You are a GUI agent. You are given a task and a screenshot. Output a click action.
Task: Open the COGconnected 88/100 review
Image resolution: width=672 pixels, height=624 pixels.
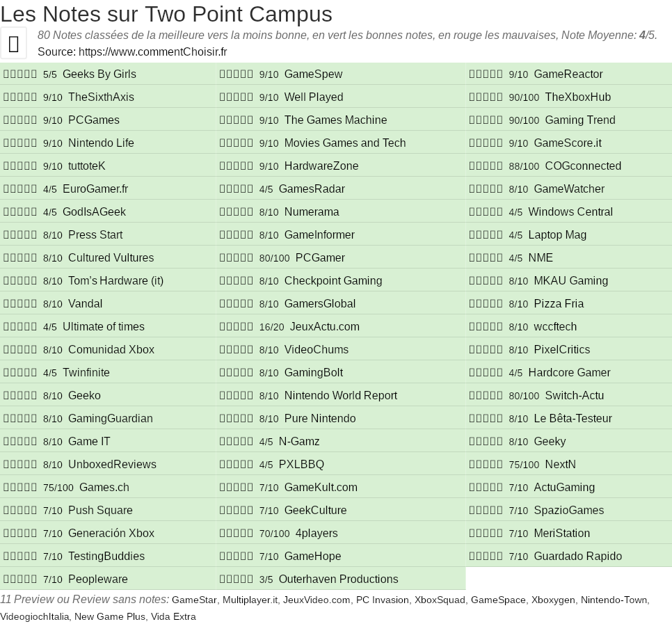tap(583, 166)
